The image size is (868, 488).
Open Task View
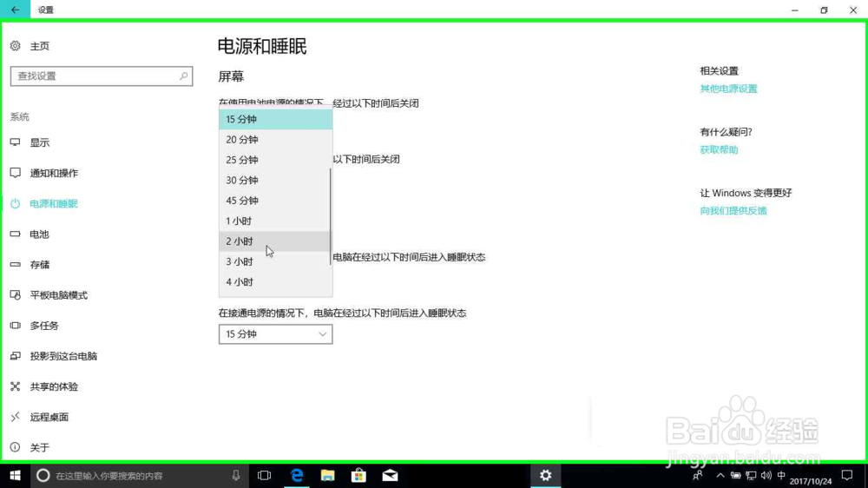(x=265, y=476)
